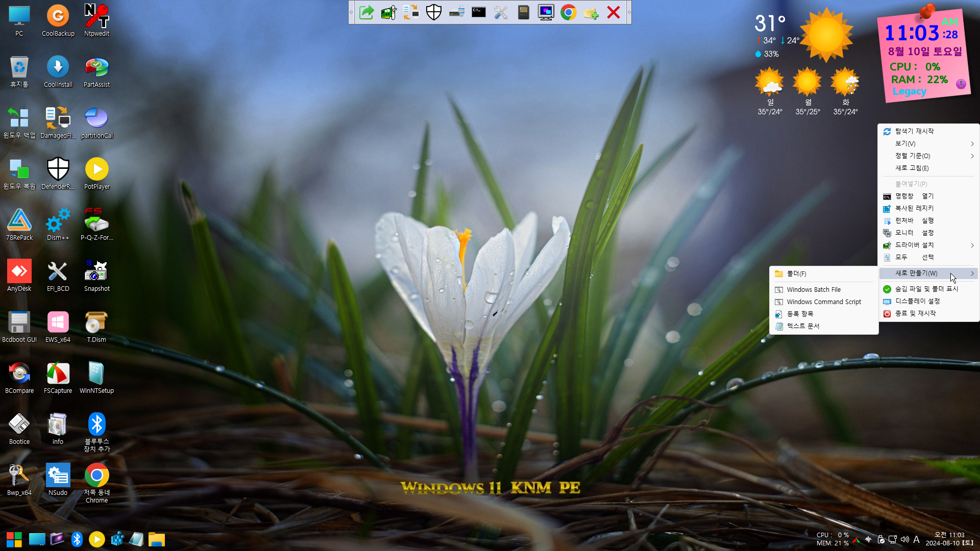Click the monitor display icon in top dock

click(546, 12)
